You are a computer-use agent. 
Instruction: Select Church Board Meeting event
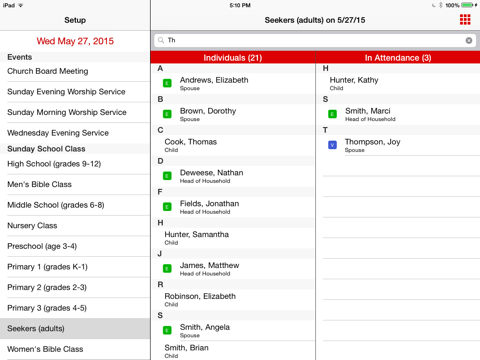75,71
